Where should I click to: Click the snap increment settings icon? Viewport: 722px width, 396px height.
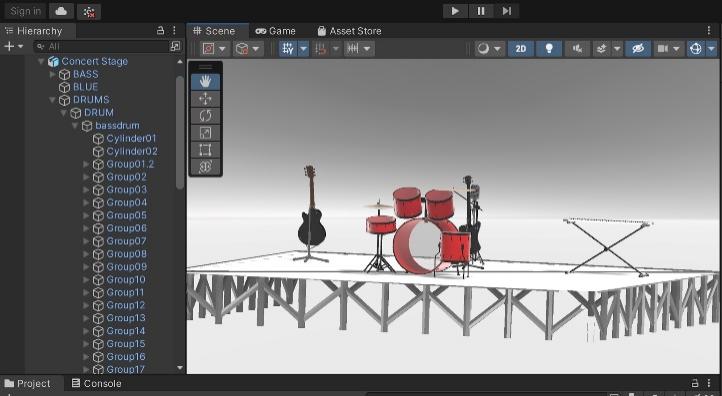coord(353,48)
